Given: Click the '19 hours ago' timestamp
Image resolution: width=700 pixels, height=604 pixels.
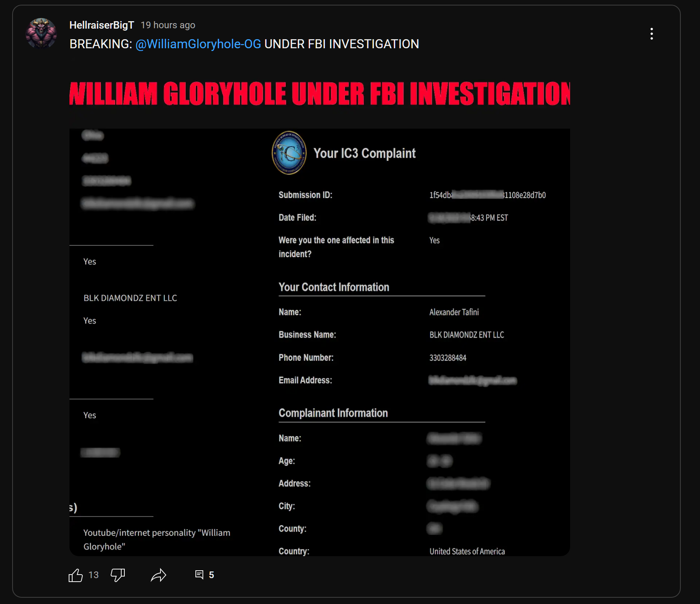Looking at the screenshot, I should pos(168,25).
